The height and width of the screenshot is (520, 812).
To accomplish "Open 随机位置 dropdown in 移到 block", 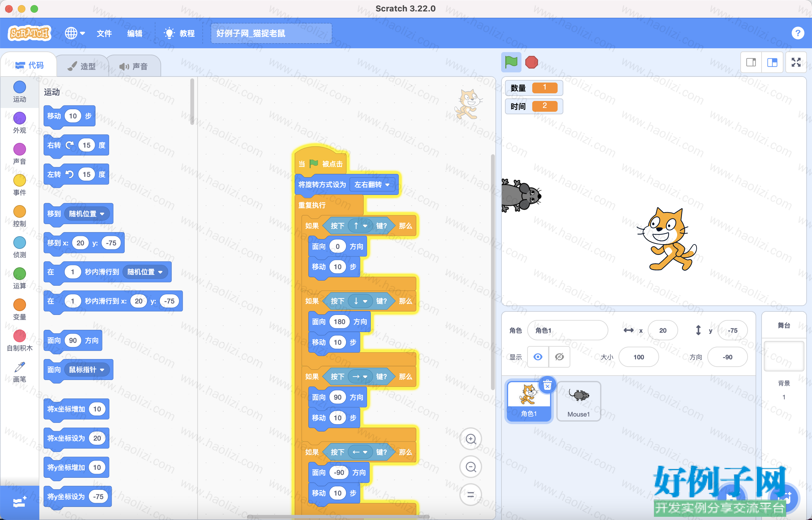I will (87, 214).
